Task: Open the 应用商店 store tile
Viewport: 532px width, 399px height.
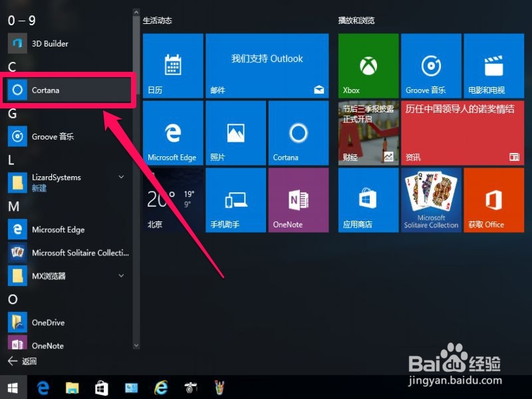Action: pyautogui.click(x=368, y=200)
